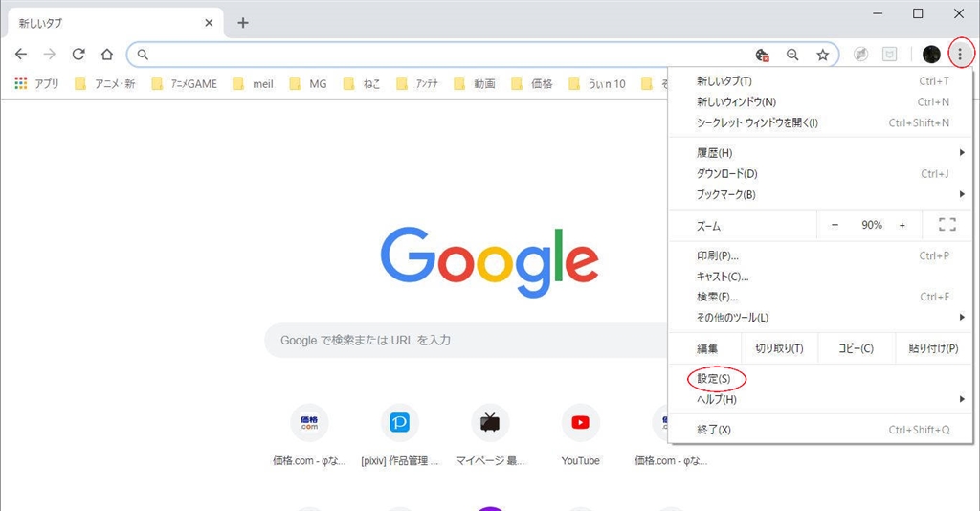Click the search magnifier in address bar
980x511 pixels.
[x=143, y=55]
